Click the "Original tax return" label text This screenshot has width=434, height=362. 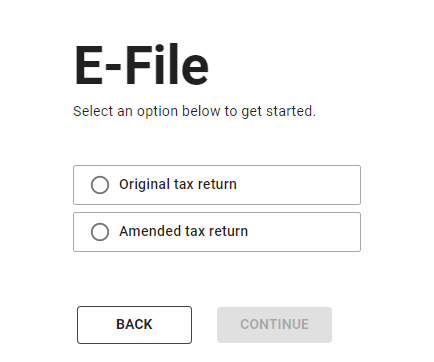(178, 184)
